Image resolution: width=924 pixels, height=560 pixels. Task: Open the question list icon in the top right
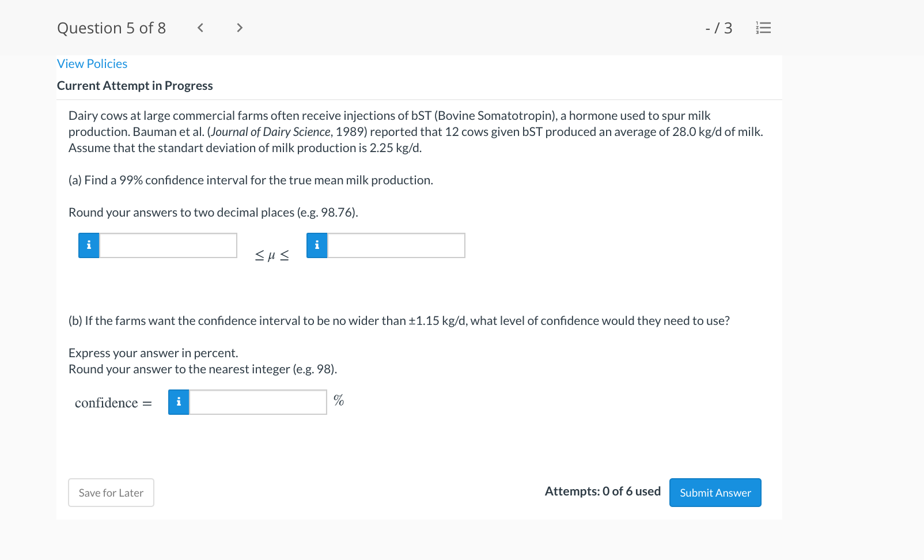click(x=763, y=27)
